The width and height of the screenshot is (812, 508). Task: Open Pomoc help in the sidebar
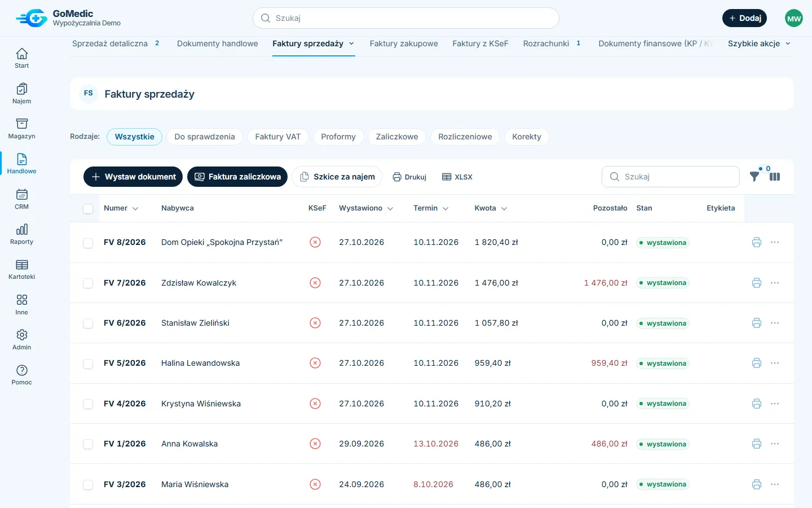21,375
